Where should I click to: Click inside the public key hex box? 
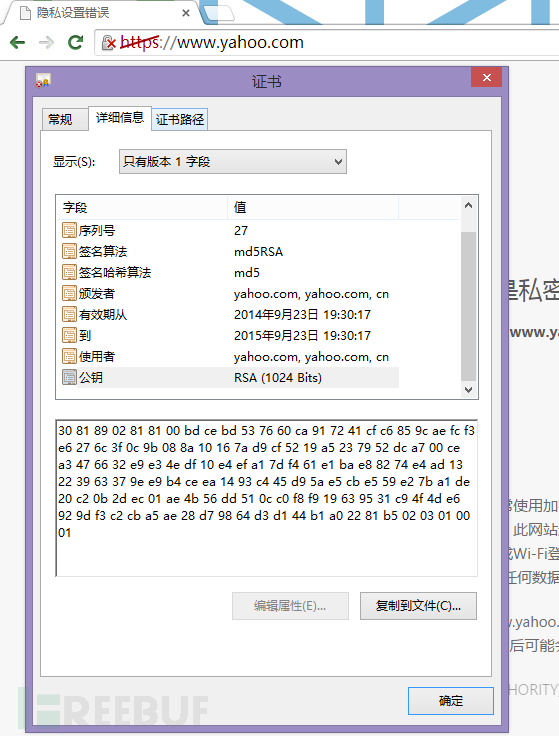(x=267, y=498)
